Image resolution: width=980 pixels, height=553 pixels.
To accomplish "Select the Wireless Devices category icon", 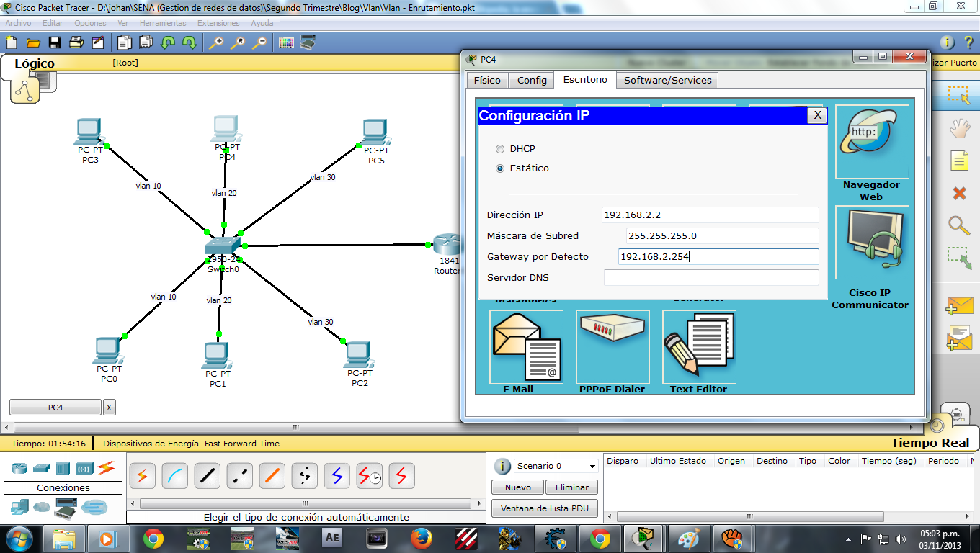I will 84,469.
